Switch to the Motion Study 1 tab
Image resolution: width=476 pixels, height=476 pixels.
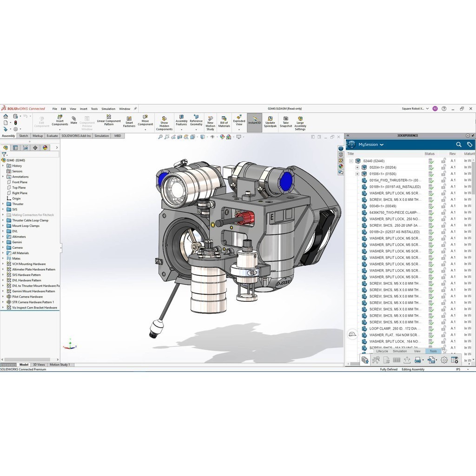59,365
